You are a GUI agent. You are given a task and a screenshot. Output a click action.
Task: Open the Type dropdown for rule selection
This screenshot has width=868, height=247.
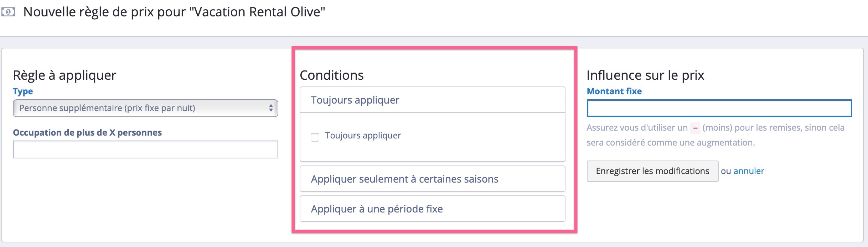pyautogui.click(x=145, y=108)
